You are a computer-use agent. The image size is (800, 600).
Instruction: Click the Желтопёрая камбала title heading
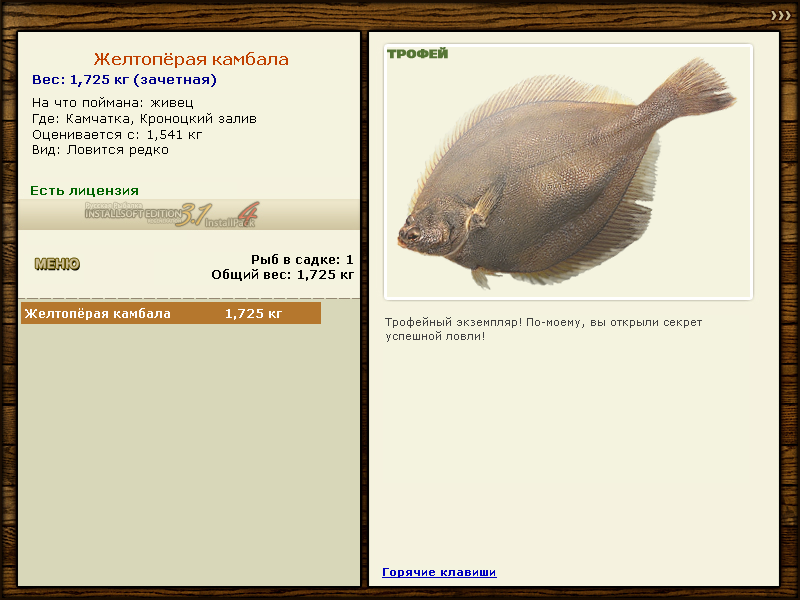pos(191,60)
